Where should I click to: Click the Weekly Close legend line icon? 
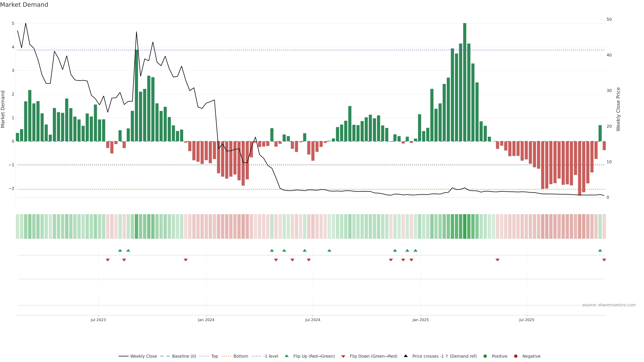[x=123, y=356]
